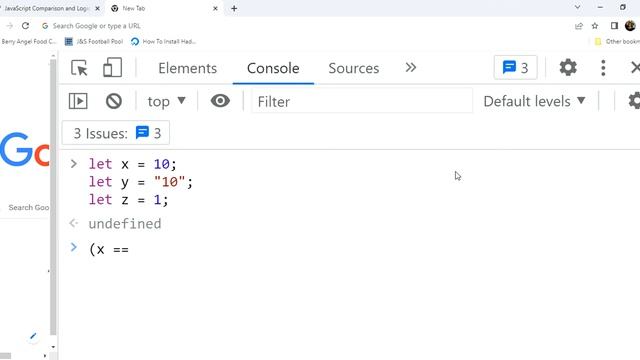
Task: Click the address bar search field
Action: click(96, 26)
